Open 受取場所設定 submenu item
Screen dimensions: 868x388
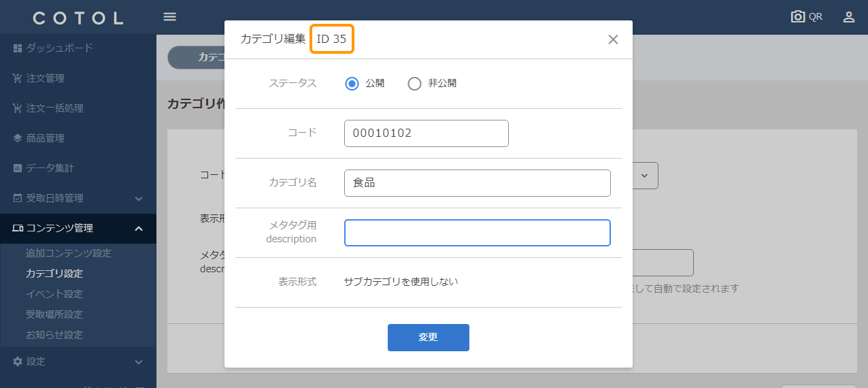pyautogui.click(x=54, y=314)
